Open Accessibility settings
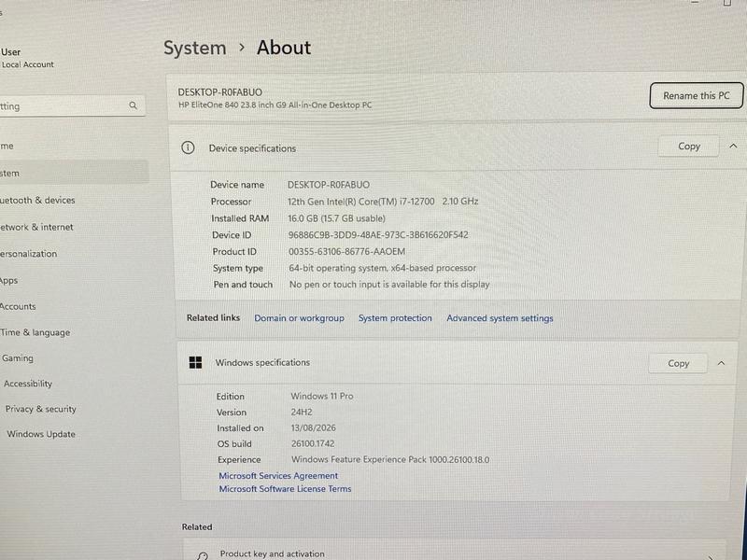 pos(28,384)
